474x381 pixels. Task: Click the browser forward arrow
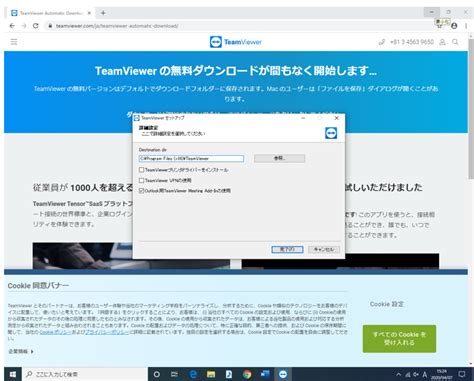(24, 26)
